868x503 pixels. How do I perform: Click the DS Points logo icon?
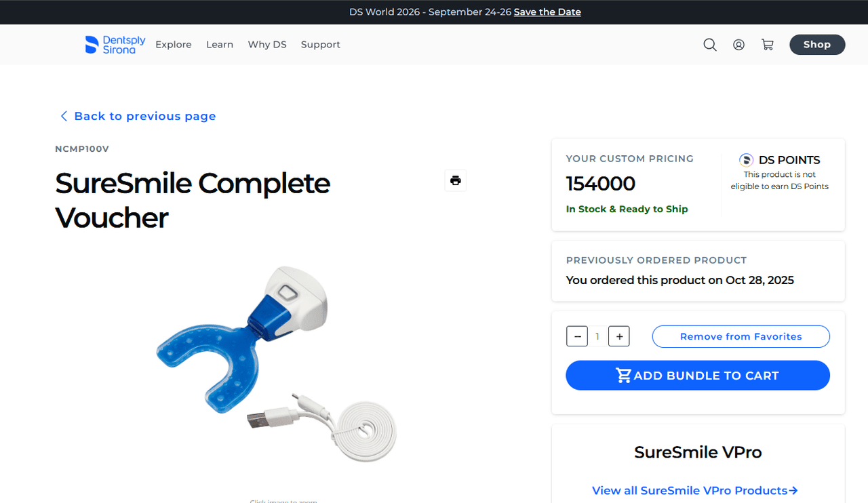point(746,160)
